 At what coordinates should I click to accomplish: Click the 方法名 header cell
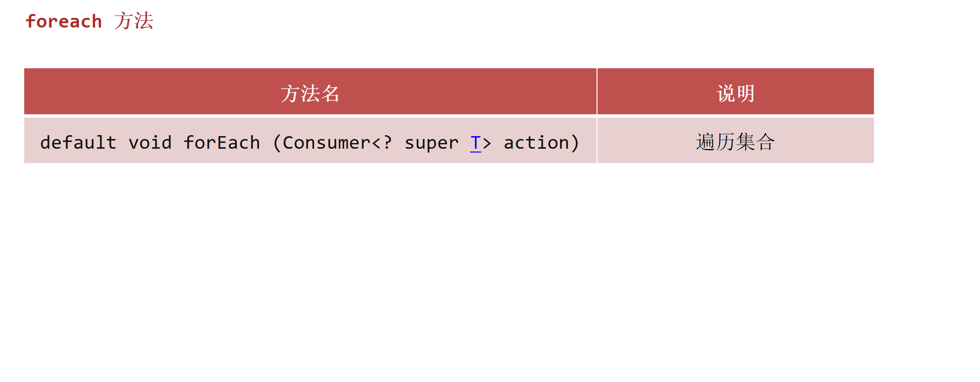[x=310, y=92]
